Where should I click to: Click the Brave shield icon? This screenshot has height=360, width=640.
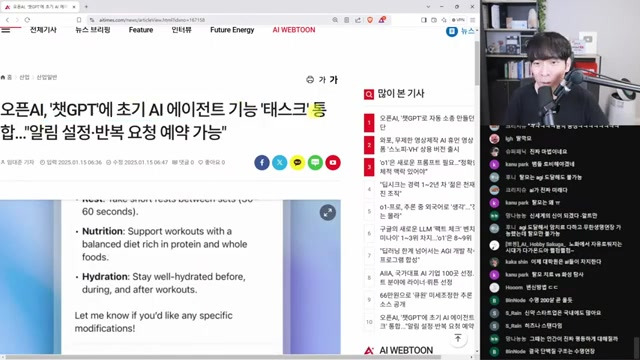click(x=370, y=20)
